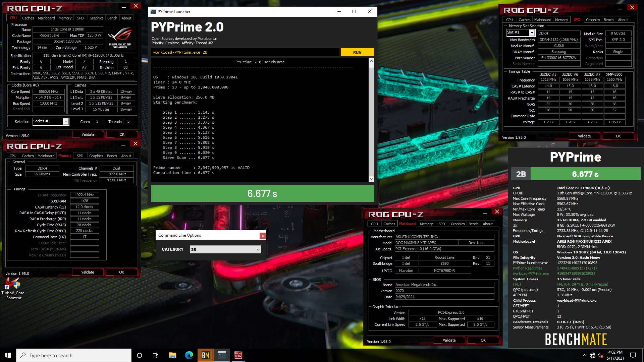Open ROG CPU-Z taskbar icon
This screenshot has height=362, width=644.
[x=238, y=355]
